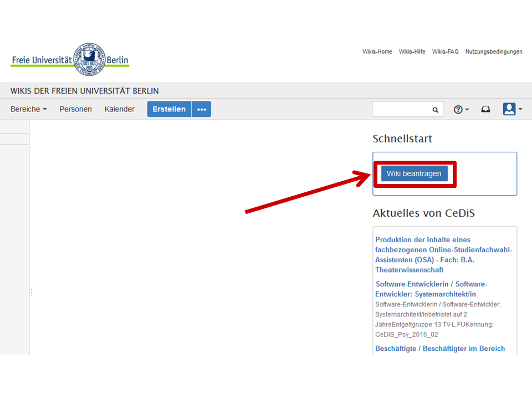Image resolution: width=532 pixels, height=399 pixels.
Task: Open the help question mark menu
Action: click(x=461, y=109)
